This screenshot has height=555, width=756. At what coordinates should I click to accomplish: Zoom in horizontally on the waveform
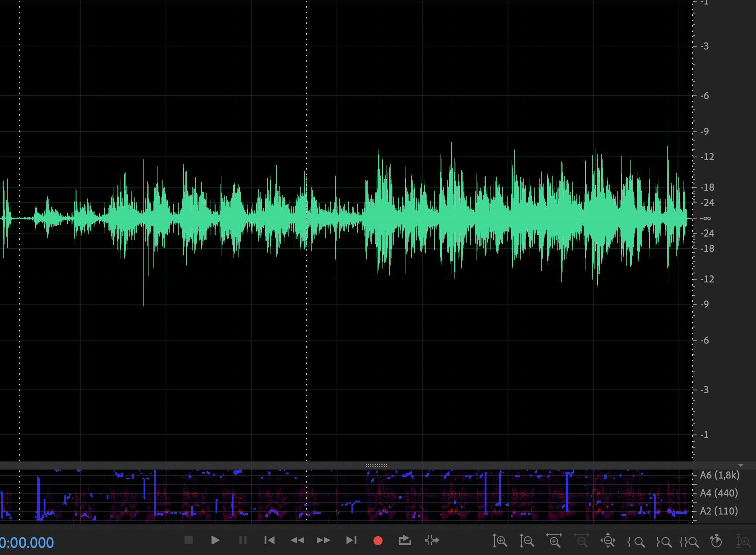pos(554,541)
